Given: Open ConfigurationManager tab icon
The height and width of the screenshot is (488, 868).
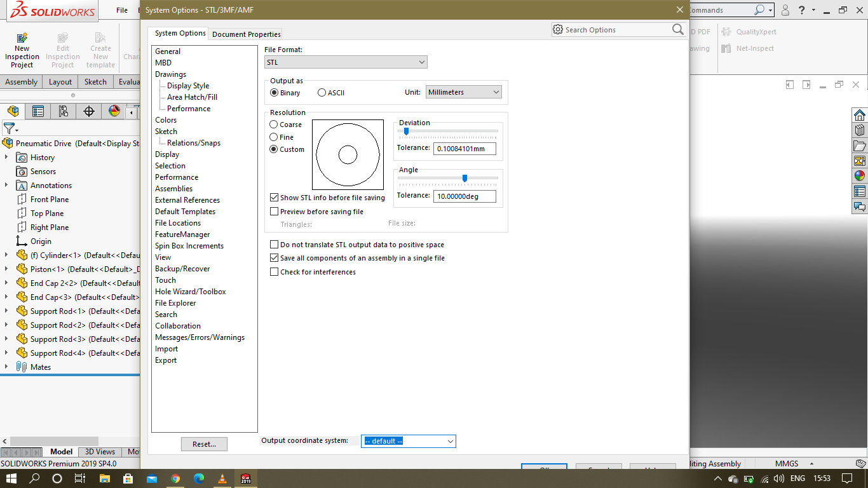Looking at the screenshot, I should (64, 112).
